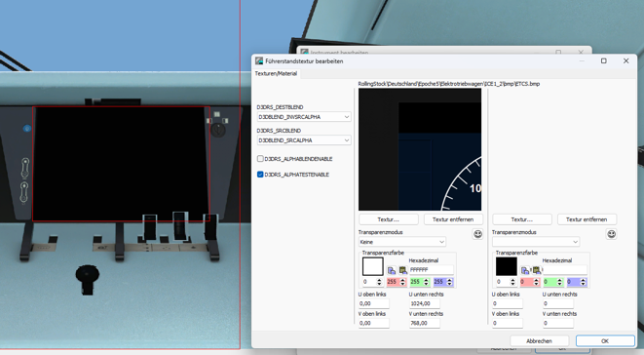Click the left Textur... button

tap(389, 219)
